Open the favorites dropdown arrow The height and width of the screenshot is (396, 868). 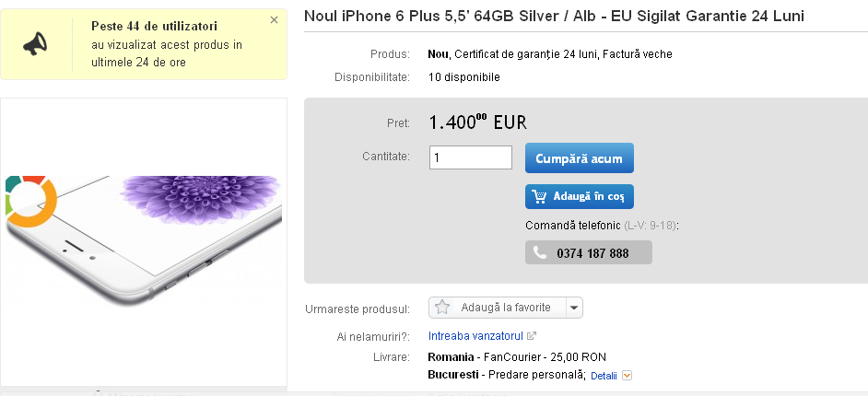tap(573, 308)
